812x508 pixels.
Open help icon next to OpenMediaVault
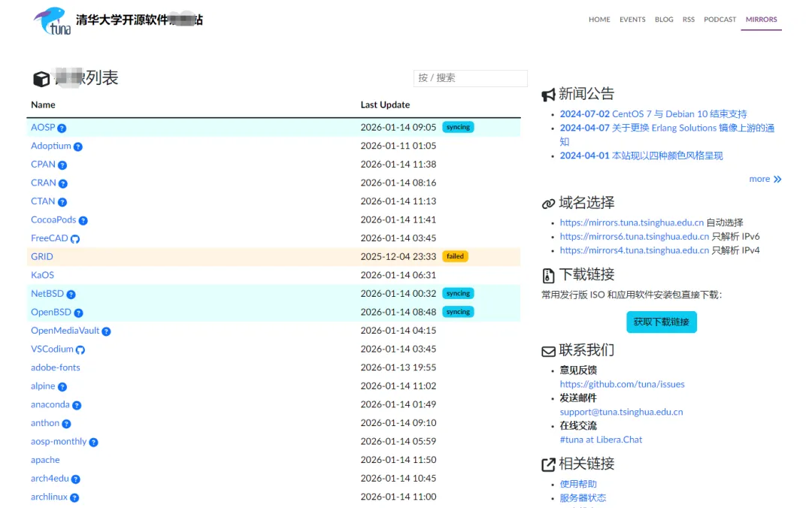point(106,331)
